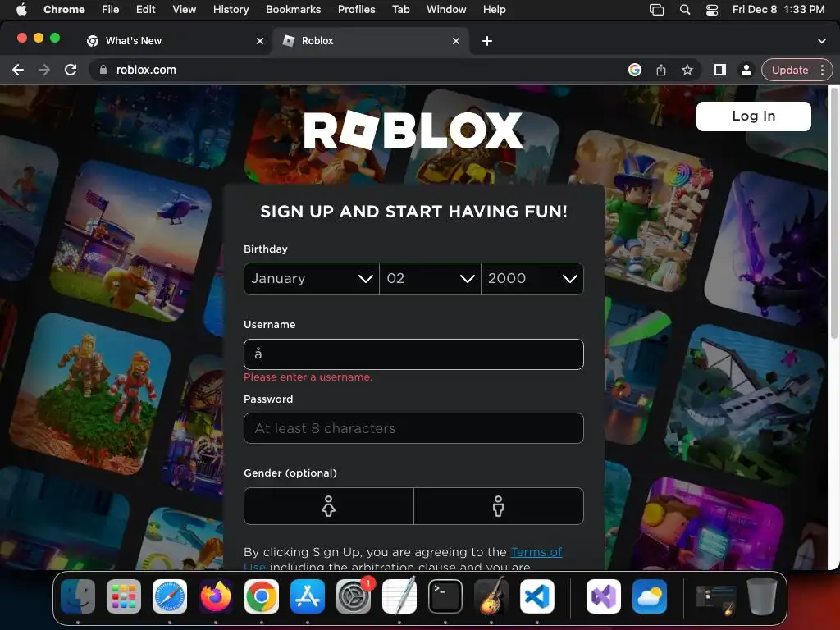
Task: Open Firefox from the Dock
Action: click(x=216, y=596)
